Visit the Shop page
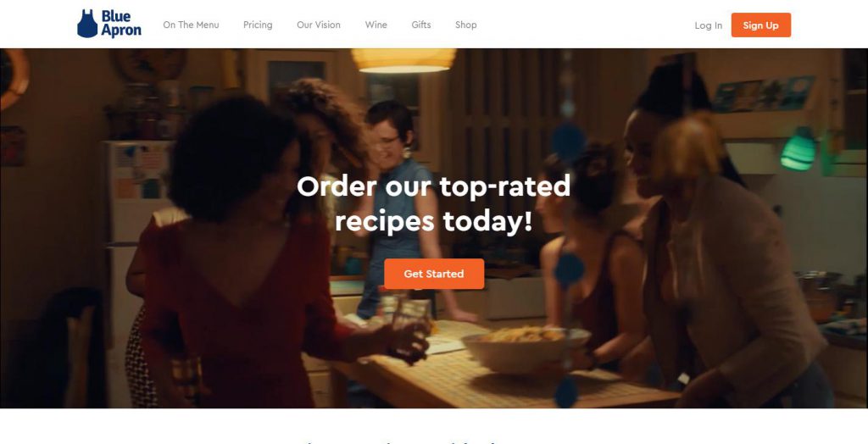 [466, 25]
